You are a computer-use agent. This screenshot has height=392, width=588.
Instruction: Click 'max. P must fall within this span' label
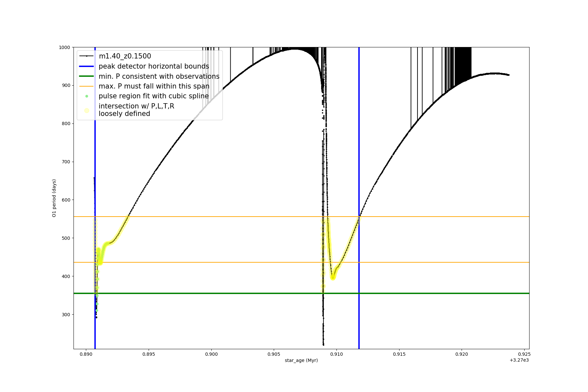pos(154,86)
